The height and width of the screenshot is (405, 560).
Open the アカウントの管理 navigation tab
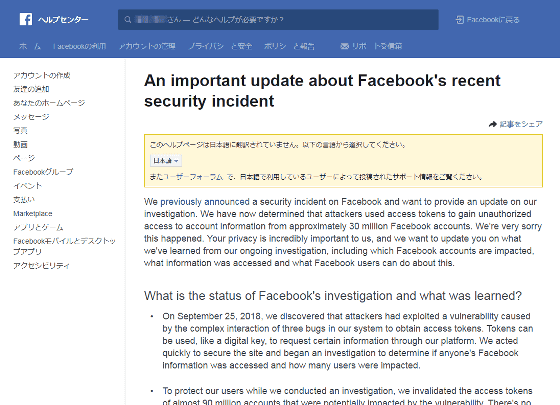[x=147, y=46]
